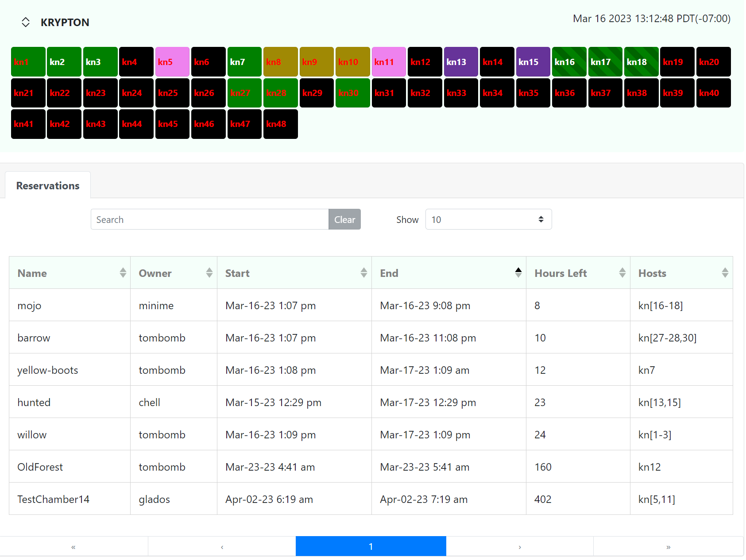
Task: Select the pink kn5 node tile
Action: (172, 62)
